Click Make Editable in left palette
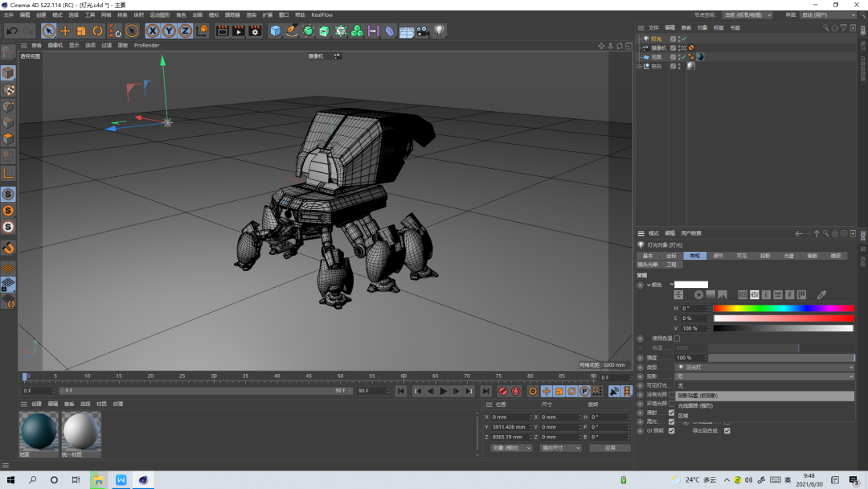Image resolution: width=868 pixels, height=489 pixels. (8, 52)
